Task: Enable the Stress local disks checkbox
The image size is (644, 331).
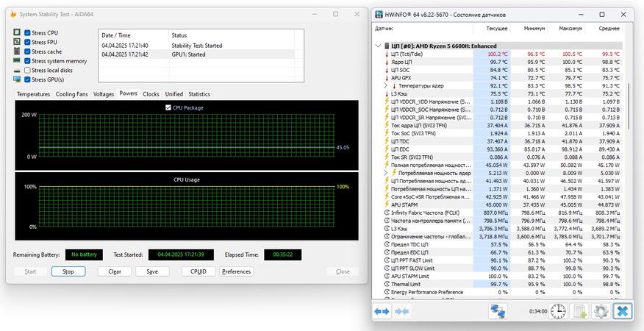Action: (x=27, y=71)
